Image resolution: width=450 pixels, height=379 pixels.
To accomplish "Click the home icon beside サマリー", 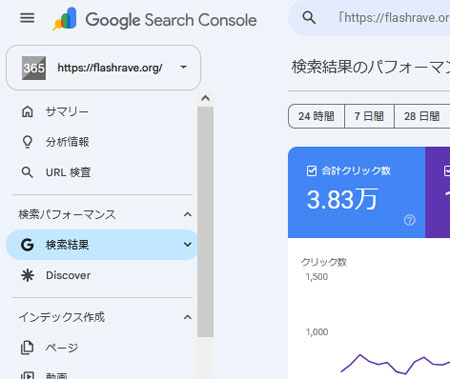I will (x=27, y=112).
